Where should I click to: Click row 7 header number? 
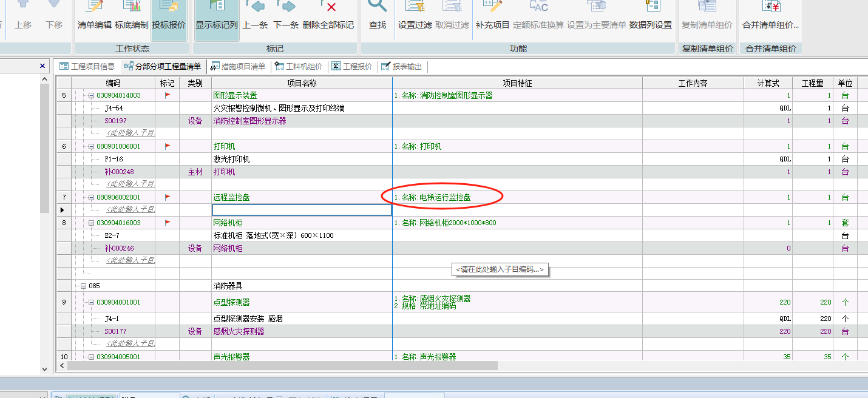[x=64, y=197]
